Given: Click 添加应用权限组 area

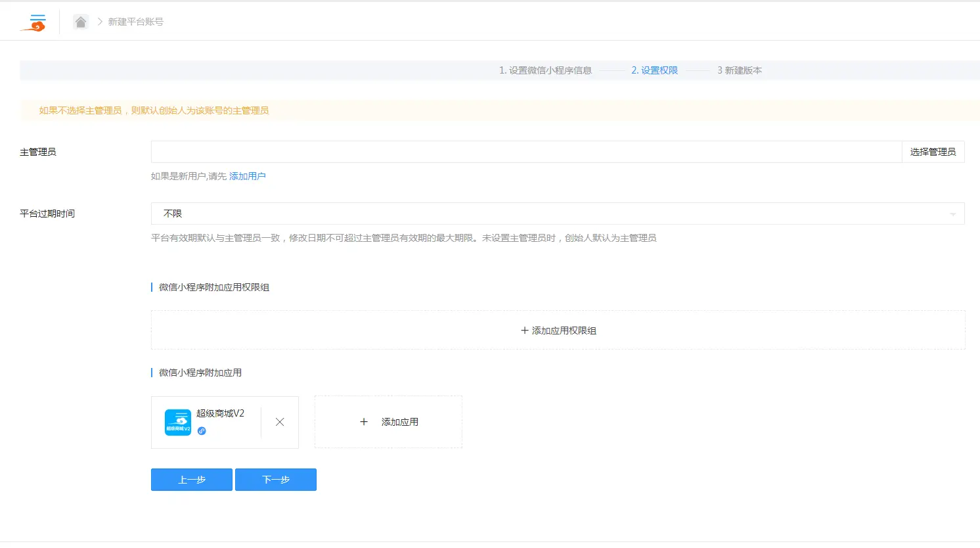Looking at the screenshot, I should (x=558, y=330).
